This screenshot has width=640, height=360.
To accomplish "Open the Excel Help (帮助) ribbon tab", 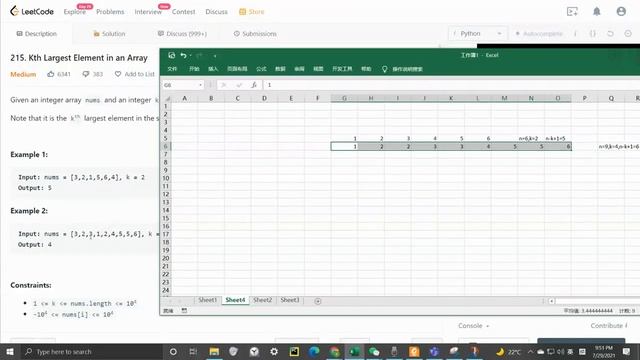I will pyautogui.click(x=366, y=69).
